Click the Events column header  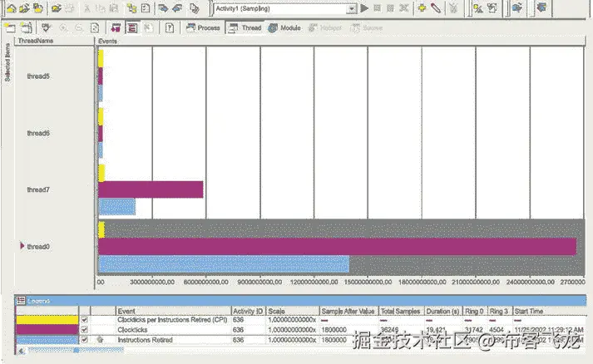pyautogui.click(x=340, y=41)
